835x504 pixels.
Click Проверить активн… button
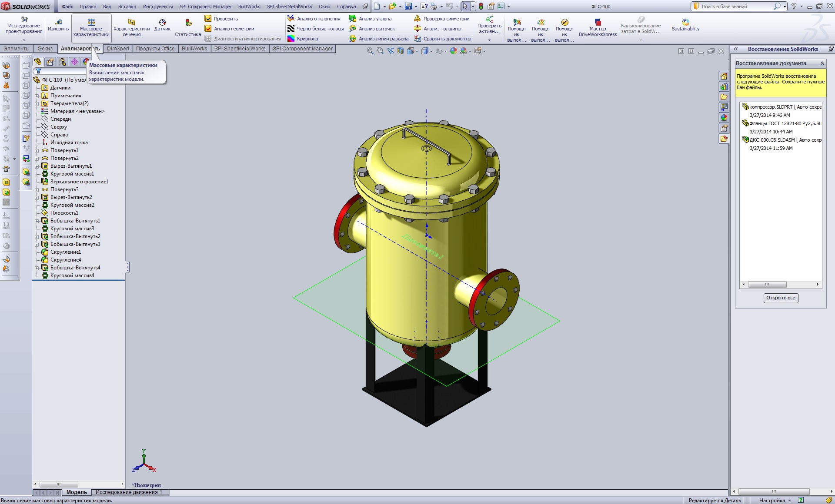(x=489, y=28)
